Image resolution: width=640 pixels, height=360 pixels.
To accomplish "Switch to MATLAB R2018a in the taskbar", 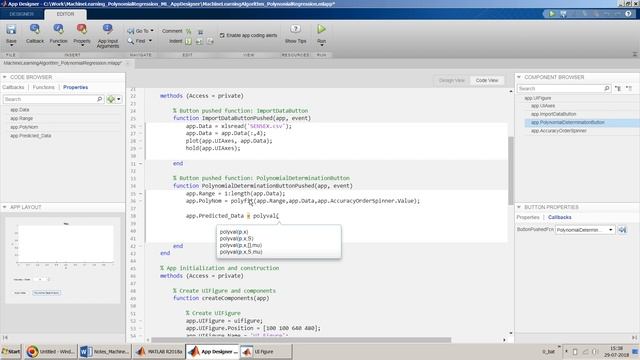I will click(159, 351).
